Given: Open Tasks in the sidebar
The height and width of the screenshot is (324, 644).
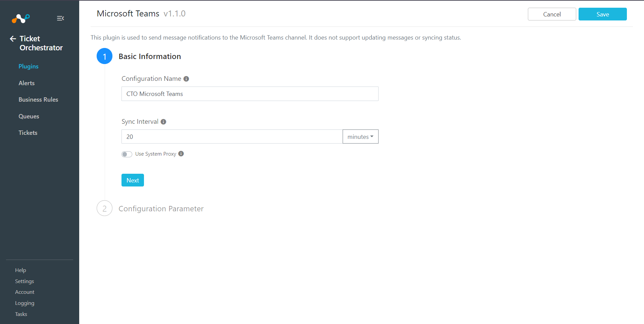Looking at the screenshot, I should [21, 314].
